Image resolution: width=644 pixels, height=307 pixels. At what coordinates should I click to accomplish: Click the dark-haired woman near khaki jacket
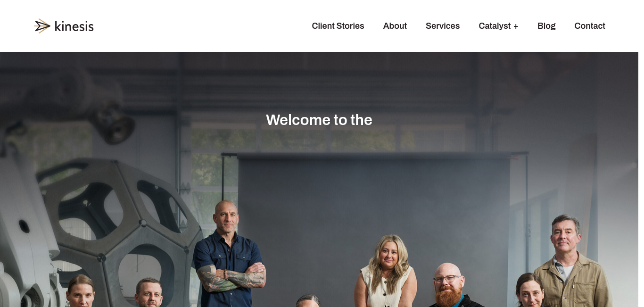coord(530,290)
